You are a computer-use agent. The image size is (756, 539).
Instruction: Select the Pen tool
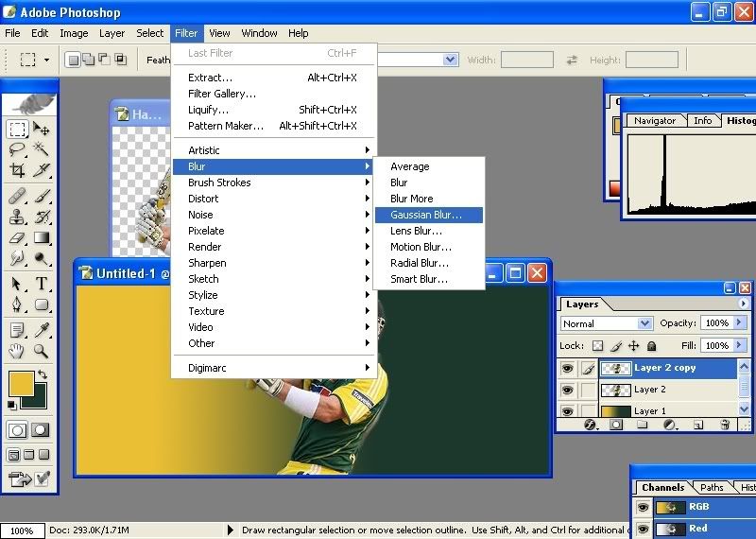point(18,304)
